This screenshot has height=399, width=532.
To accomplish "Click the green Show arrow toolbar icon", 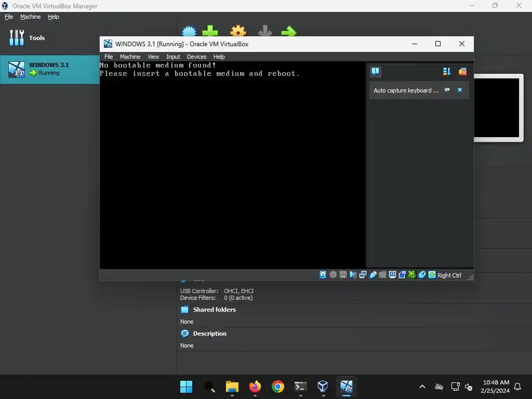I will tap(289, 31).
